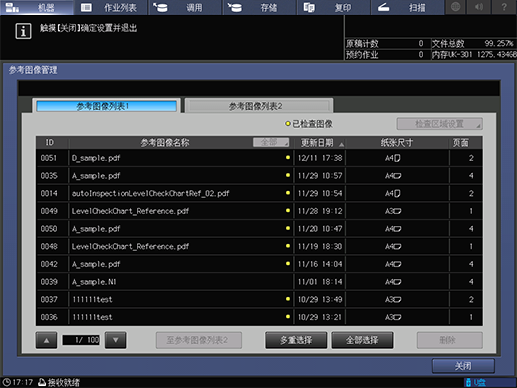The image size is (517, 388).
Task: Click date 12/11 17:38 cell
Action: 320,158
